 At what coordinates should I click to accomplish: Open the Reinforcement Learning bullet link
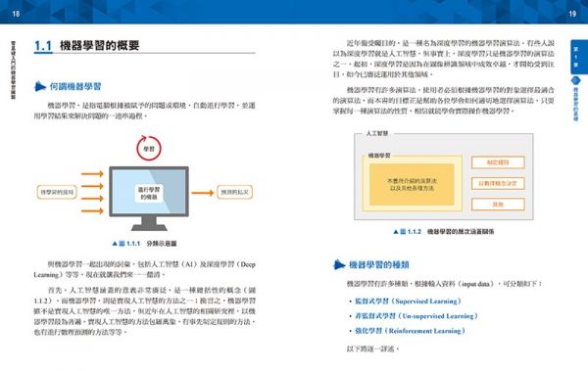click(x=411, y=331)
